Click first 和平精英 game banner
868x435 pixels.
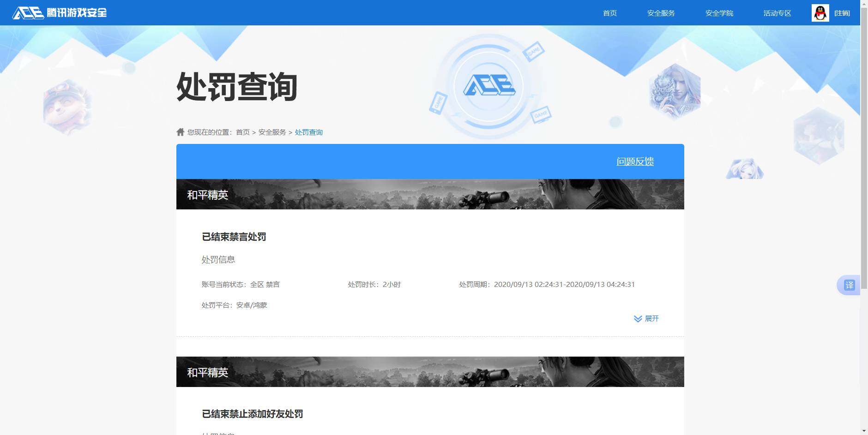pyautogui.click(x=430, y=194)
